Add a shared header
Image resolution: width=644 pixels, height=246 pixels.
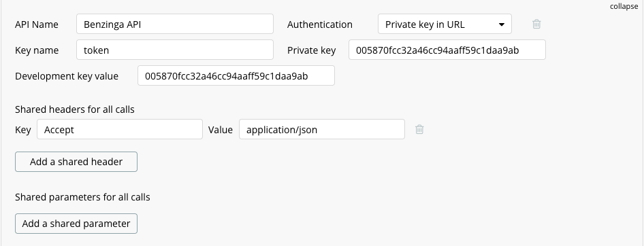(76, 162)
